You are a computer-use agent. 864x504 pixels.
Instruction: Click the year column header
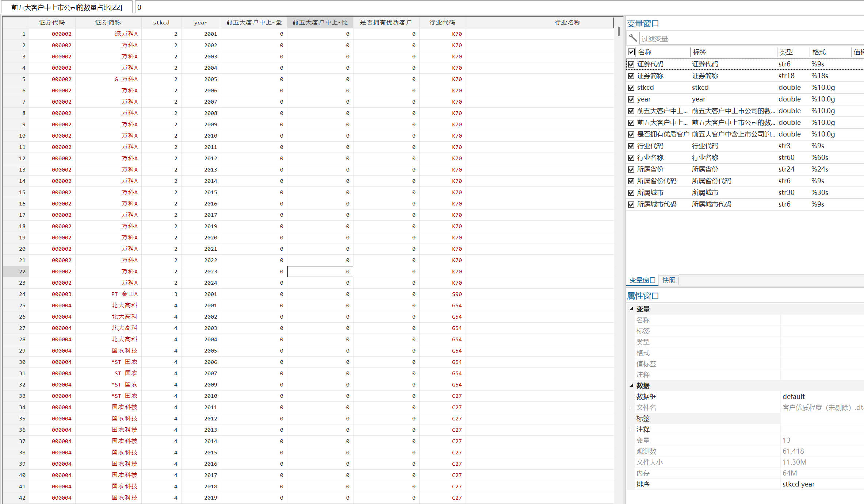pos(200,23)
